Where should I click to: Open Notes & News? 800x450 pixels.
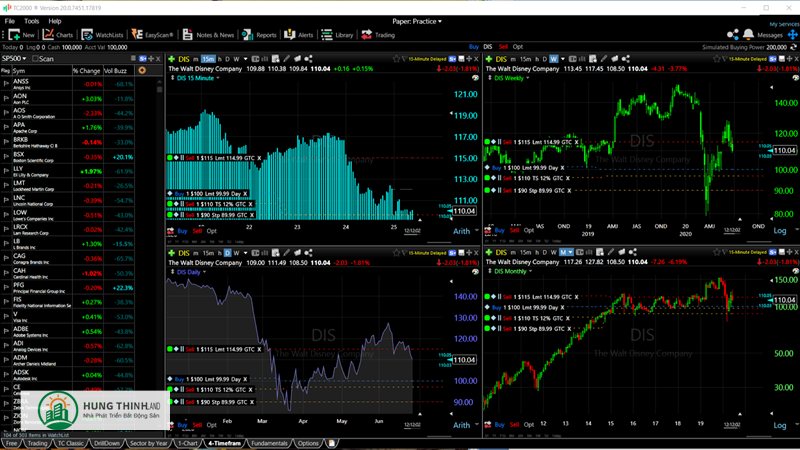208,35
